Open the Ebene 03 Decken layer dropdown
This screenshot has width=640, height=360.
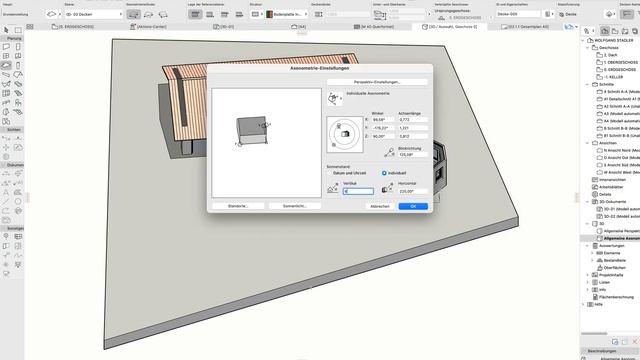pos(94,14)
